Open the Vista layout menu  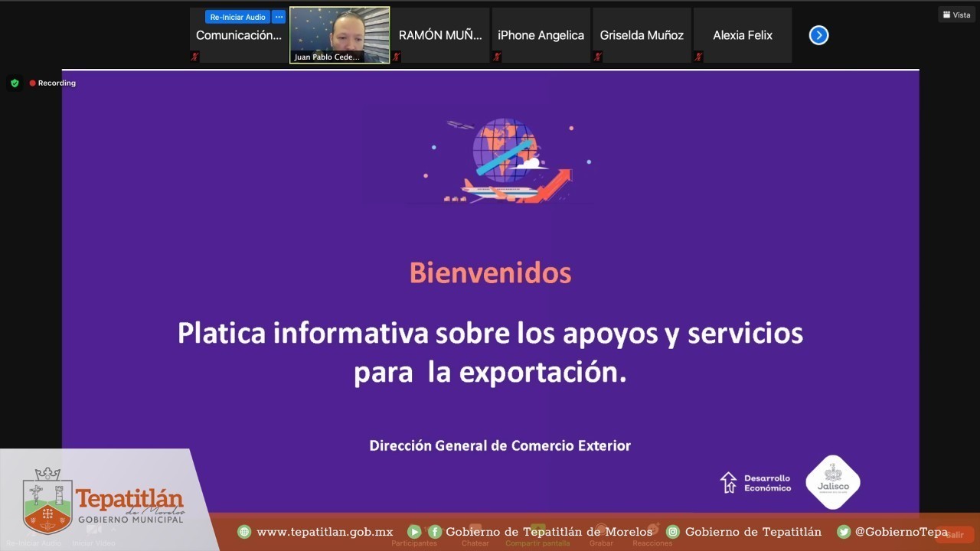(957, 15)
